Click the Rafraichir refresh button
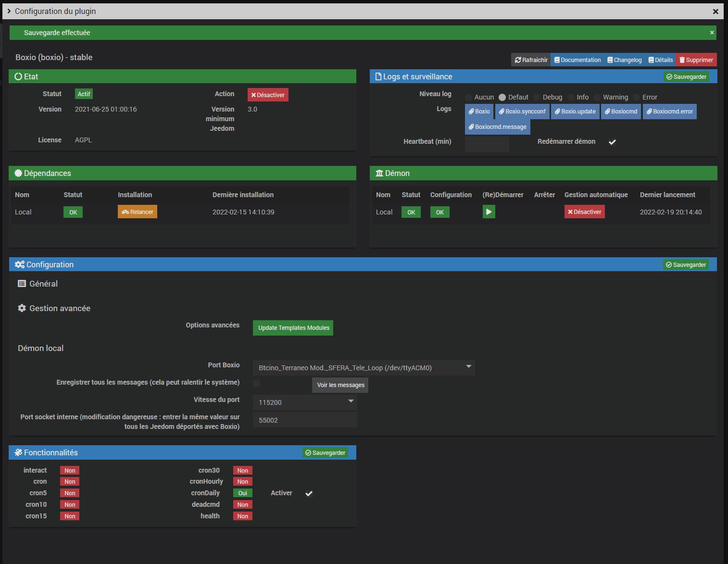The width and height of the screenshot is (728, 564). tap(531, 60)
